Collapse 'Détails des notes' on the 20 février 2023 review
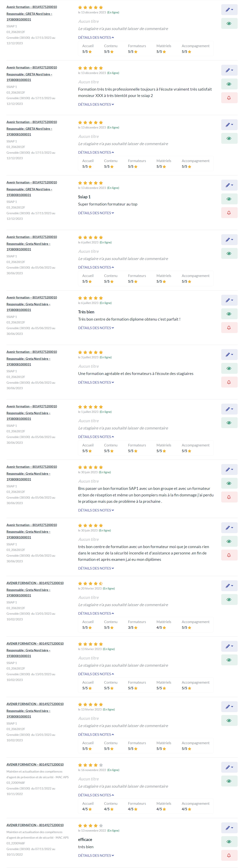Viewport: 242px width, 868px height. point(96,613)
